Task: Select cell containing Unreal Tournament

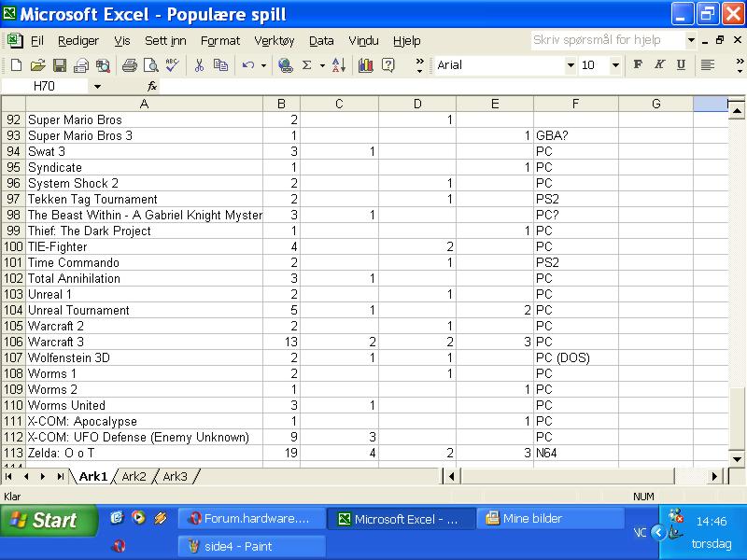Action: tap(145, 310)
